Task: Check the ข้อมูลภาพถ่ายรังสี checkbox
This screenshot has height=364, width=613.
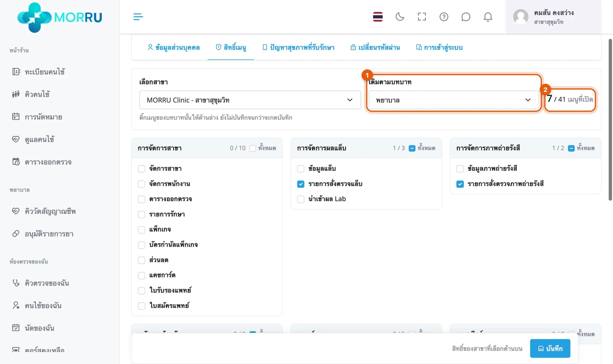Action: 460,169
